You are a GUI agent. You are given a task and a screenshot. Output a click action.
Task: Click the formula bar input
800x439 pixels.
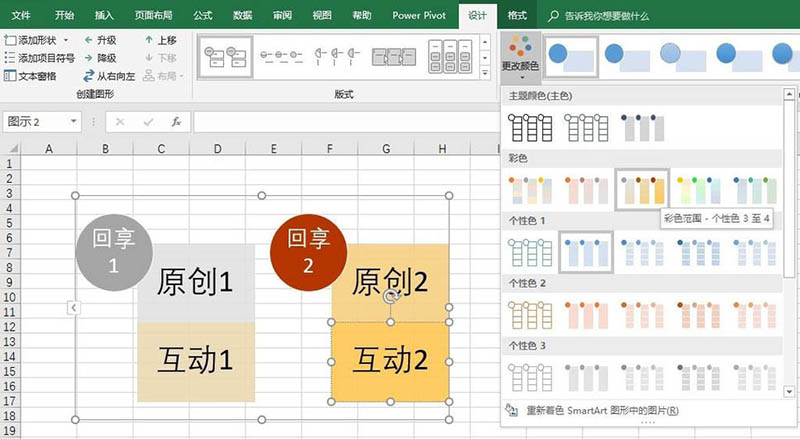(x=345, y=122)
